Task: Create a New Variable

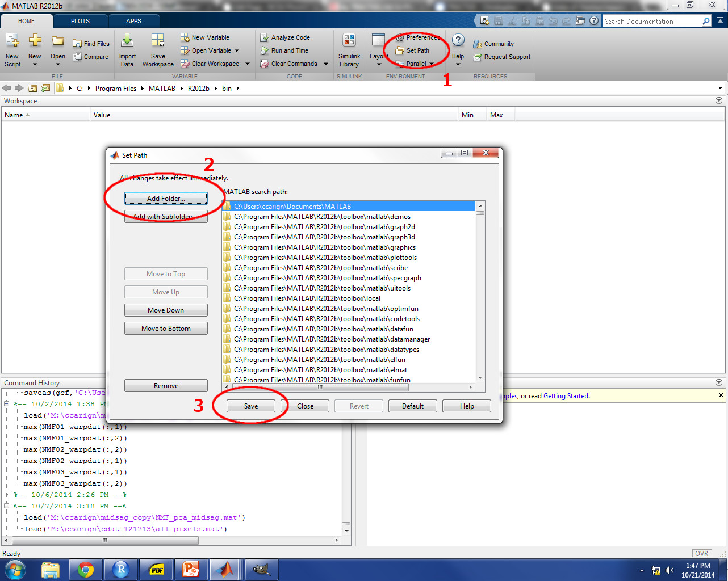Action: point(206,37)
